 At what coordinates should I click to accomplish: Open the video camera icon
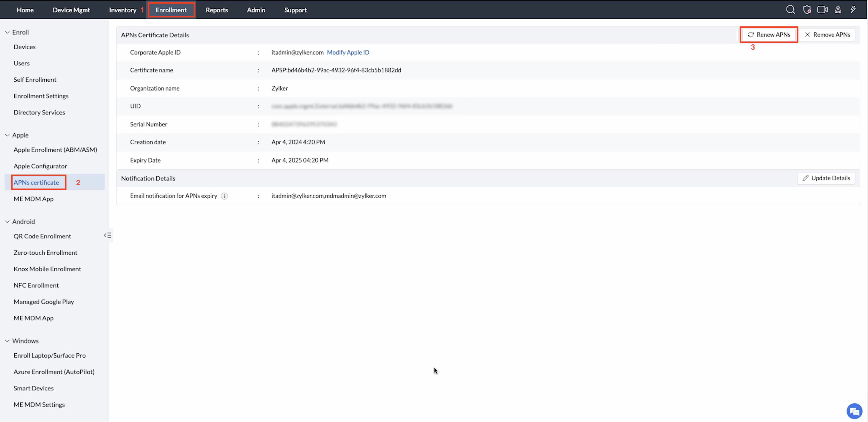(822, 10)
